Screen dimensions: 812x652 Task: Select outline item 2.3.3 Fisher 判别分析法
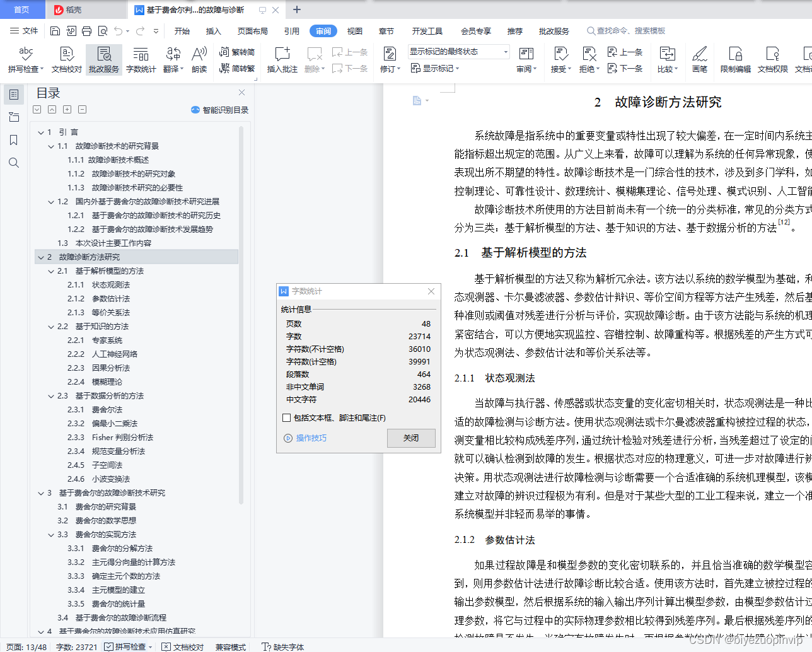pos(110,438)
